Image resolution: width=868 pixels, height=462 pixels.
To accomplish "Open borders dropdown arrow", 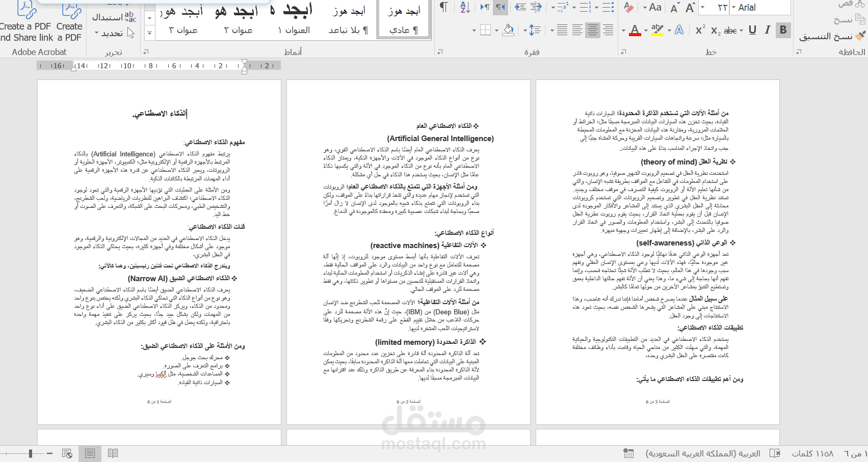I will 474,31.
